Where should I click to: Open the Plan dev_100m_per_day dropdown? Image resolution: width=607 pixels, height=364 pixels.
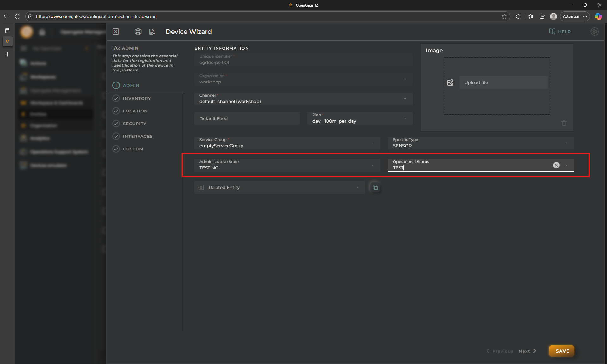tap(360, 118)
